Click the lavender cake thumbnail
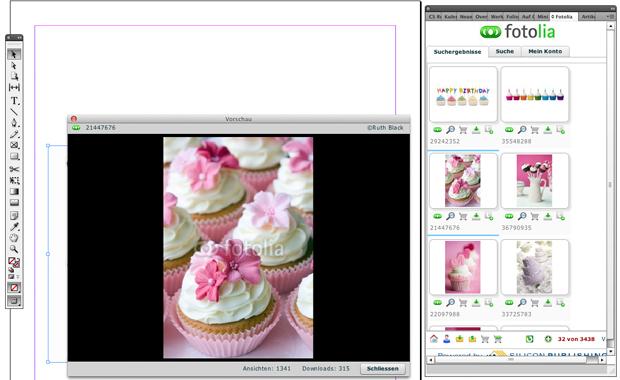620x380 pixels. 535,267
